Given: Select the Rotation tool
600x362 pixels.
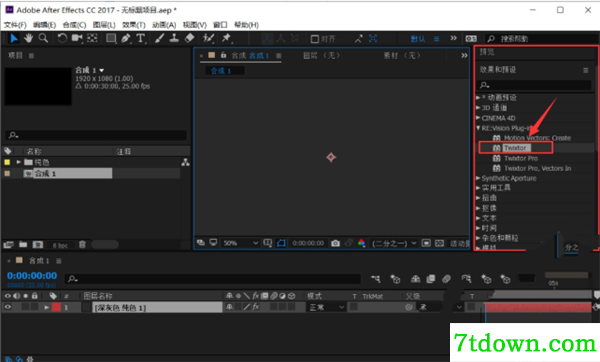Looking at the screenshot, I should pos(62,38).
